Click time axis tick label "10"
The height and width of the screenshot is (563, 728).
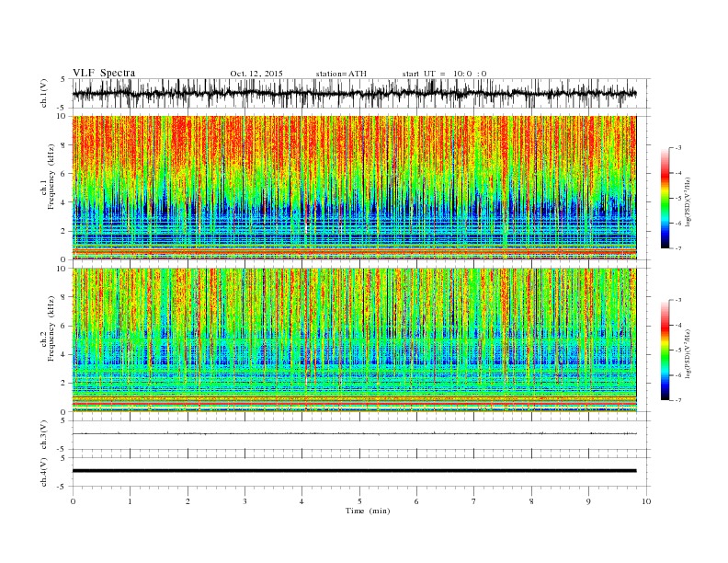(646, 501)
